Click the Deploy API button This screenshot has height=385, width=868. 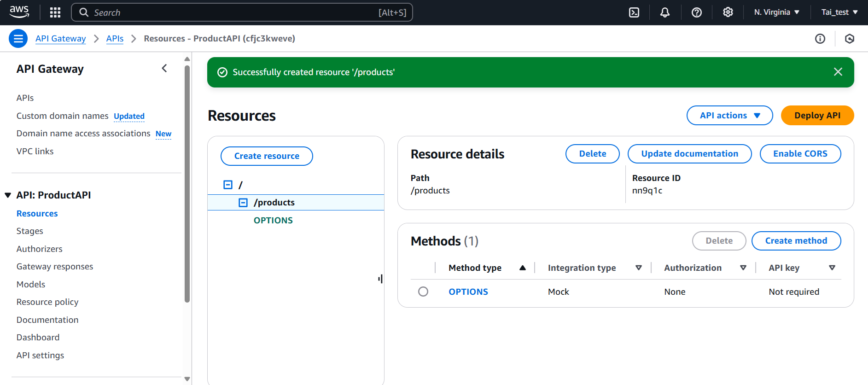817,116
